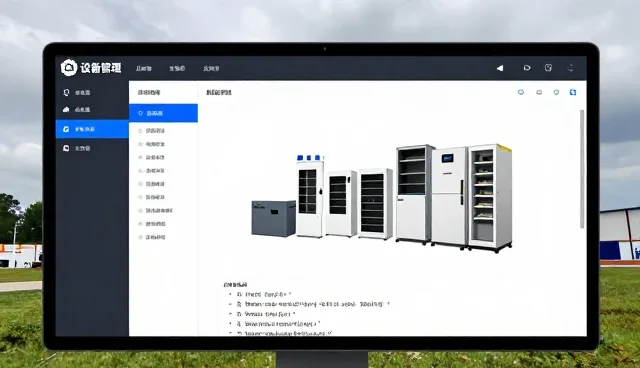
Task: Click the tag-shaped icon in the dark header
Action: [x=527, y=68]
